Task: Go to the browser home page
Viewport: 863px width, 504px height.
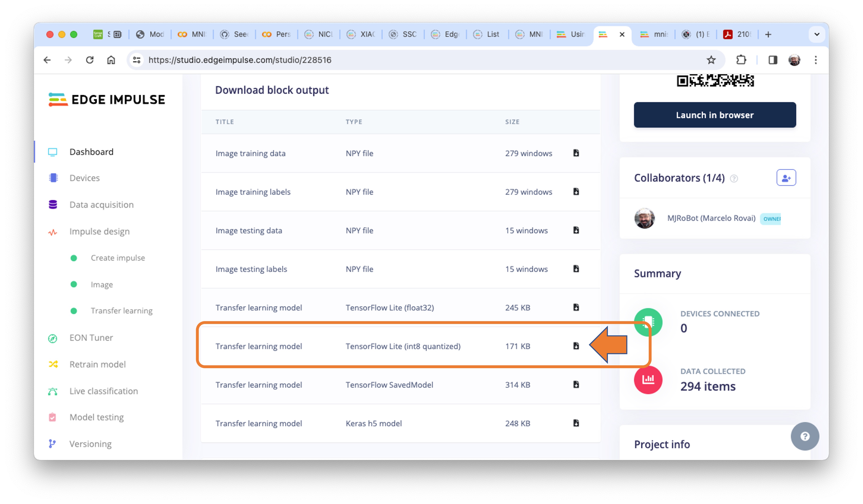Action: pyautogui.click(x=111, y=60)
